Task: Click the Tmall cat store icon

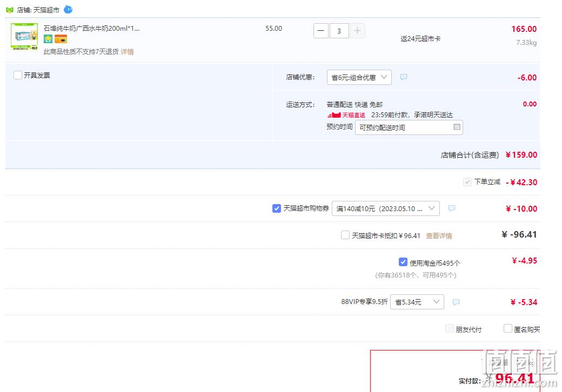Action: [x=10, y=10]
